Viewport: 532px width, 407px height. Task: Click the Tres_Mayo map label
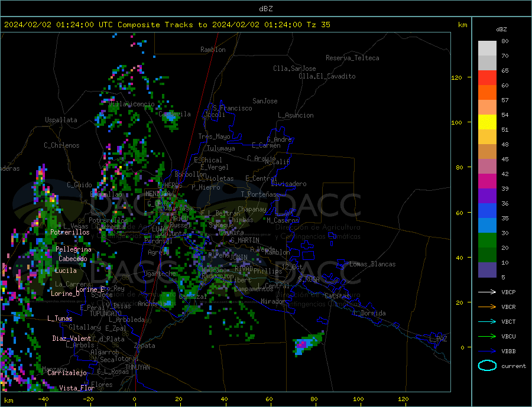tap(215, 136)
